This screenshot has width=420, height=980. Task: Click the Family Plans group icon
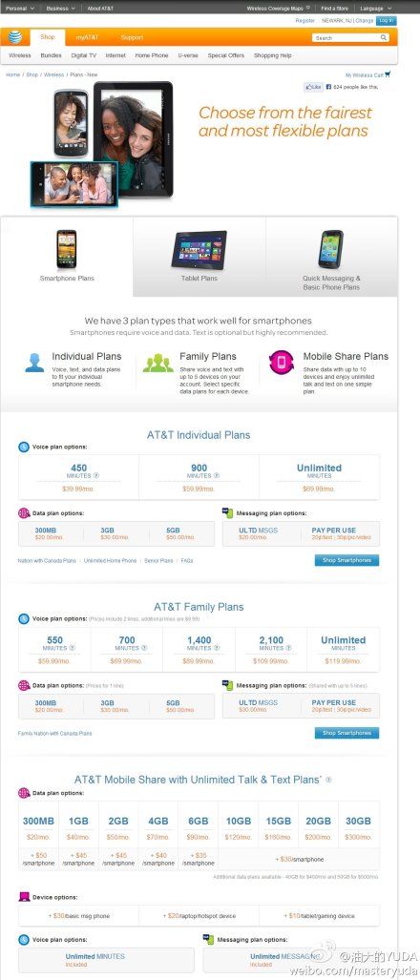point(158,363)
